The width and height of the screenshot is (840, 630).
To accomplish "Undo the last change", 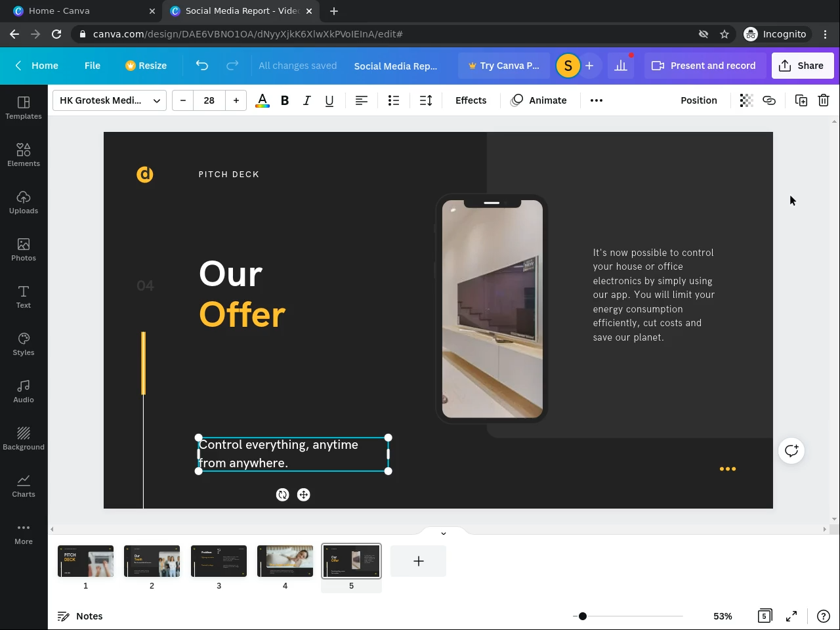I will (x=202, y=66).
